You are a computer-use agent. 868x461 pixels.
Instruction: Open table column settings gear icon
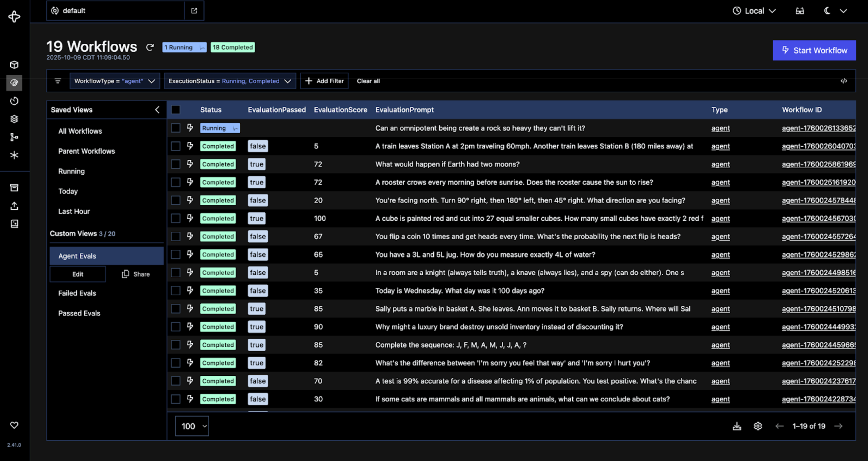pos(758,426)
